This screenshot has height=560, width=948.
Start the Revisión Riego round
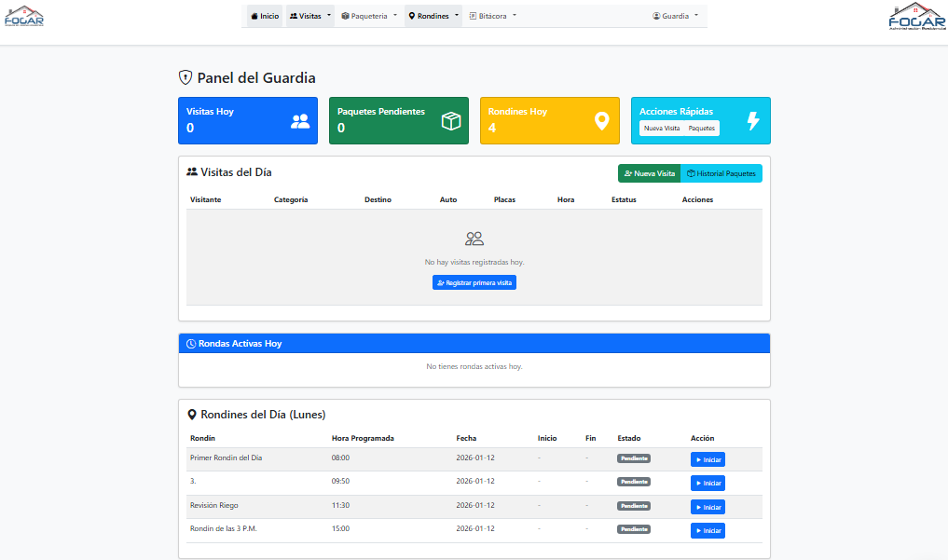pyautogui.click(x=708, y=508)
